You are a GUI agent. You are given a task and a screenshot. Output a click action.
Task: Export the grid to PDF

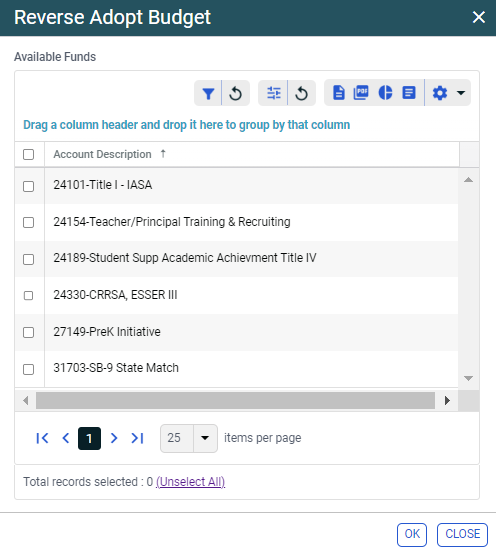click(361, 93)
